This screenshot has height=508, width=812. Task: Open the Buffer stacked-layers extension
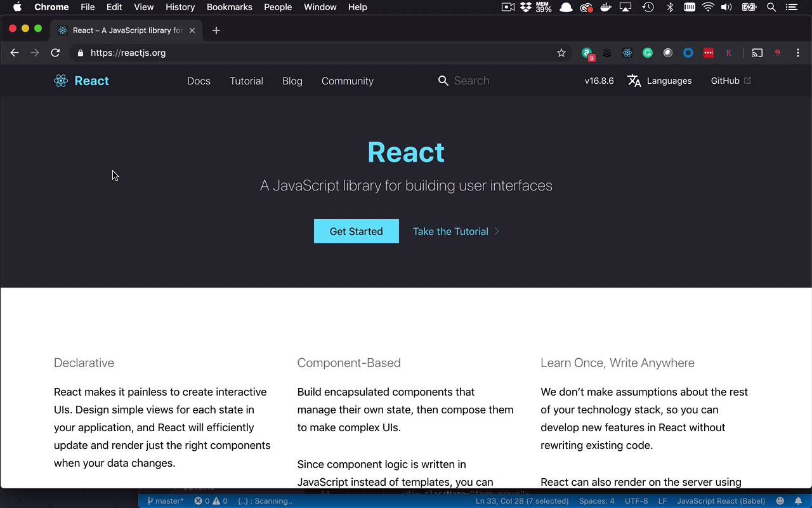click(x=607, y=53)
